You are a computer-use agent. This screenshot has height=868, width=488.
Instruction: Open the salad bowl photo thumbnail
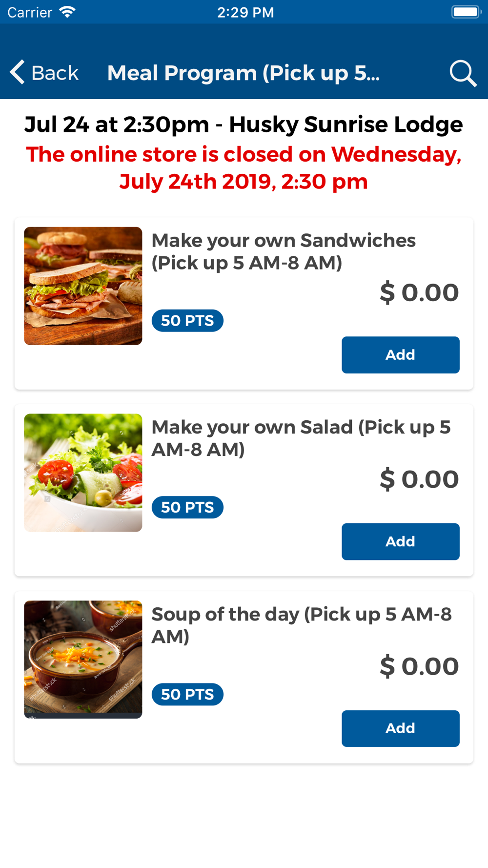point(83,473)
